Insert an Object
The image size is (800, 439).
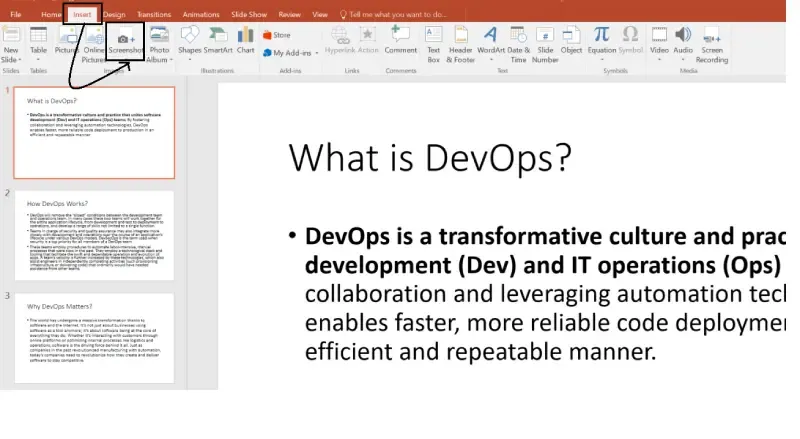(x=571, y=40)
